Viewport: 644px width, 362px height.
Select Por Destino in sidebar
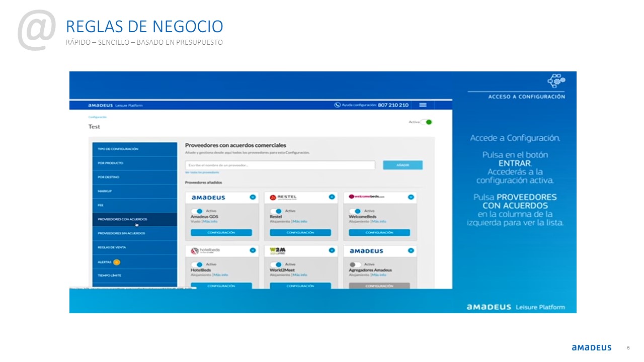click(x=134, y=177)
